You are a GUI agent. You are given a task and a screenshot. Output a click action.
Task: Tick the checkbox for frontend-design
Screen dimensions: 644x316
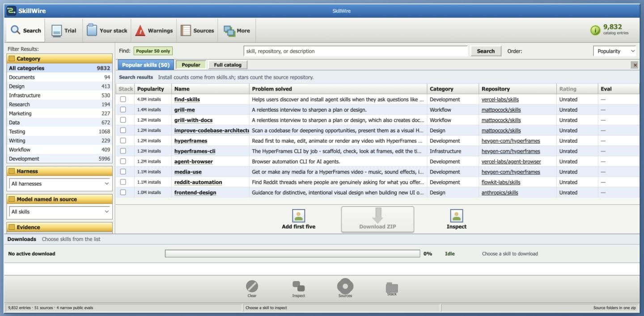[123, 192]
